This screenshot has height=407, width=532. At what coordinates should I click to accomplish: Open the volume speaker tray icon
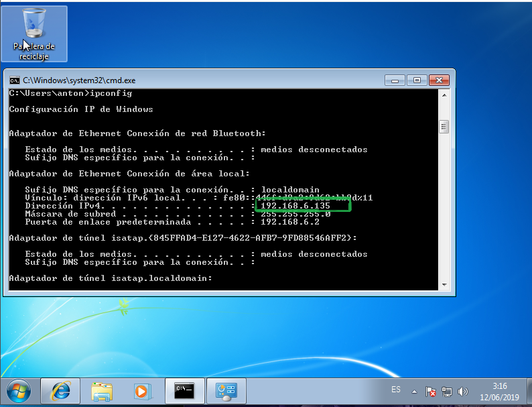(462, 392)
